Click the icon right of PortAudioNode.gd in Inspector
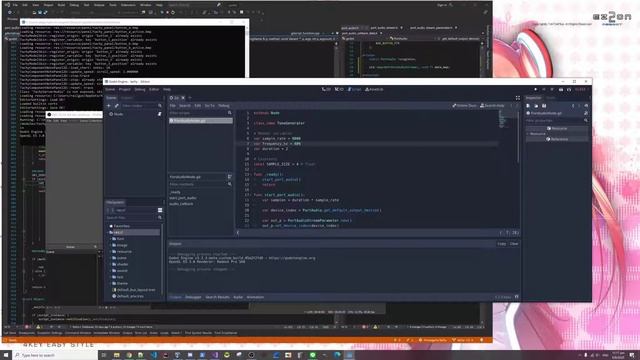The height and width of the screenshot is (360, 640). [586, 113]
